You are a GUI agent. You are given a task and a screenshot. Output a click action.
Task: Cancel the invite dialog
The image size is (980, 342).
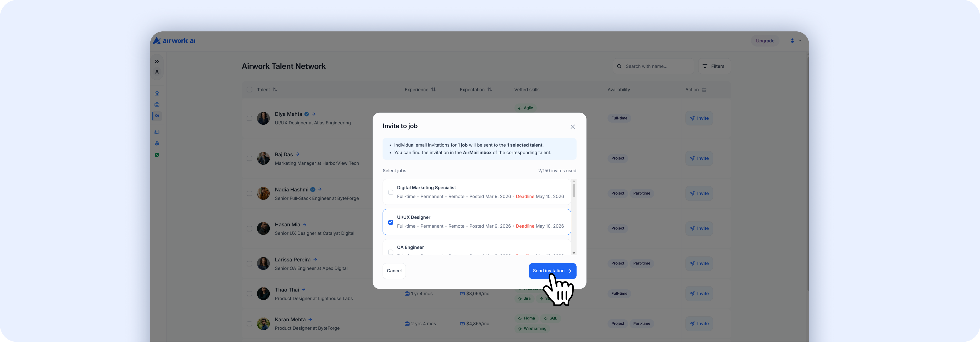394,271
